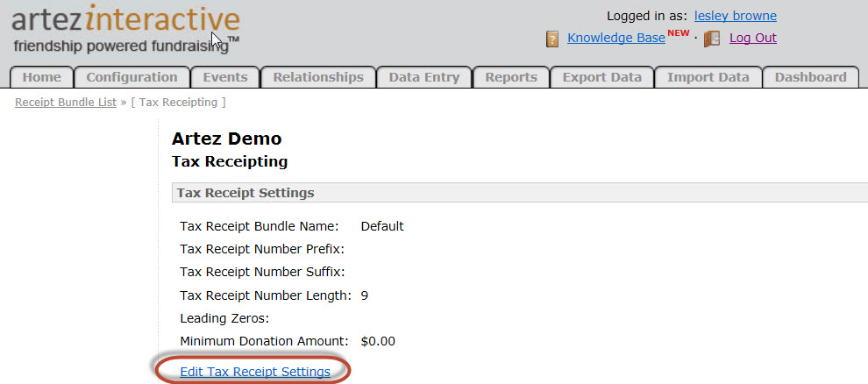Navigate to Receipt Bundle List breadcrumb
Viewport: 868px width, 384px height.
coord(66,103)
